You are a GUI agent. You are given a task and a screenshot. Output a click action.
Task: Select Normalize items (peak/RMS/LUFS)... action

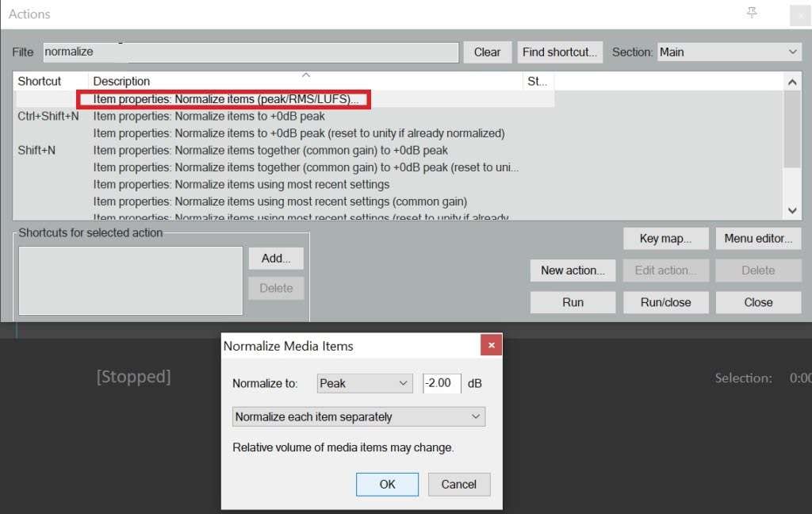coord(226,99)
